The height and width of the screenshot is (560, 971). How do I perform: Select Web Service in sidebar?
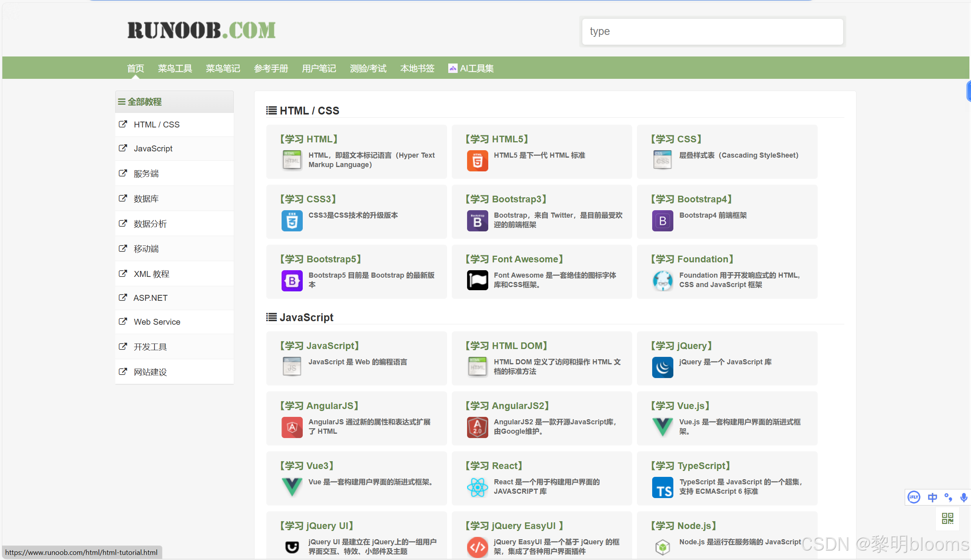pos(175,322)
